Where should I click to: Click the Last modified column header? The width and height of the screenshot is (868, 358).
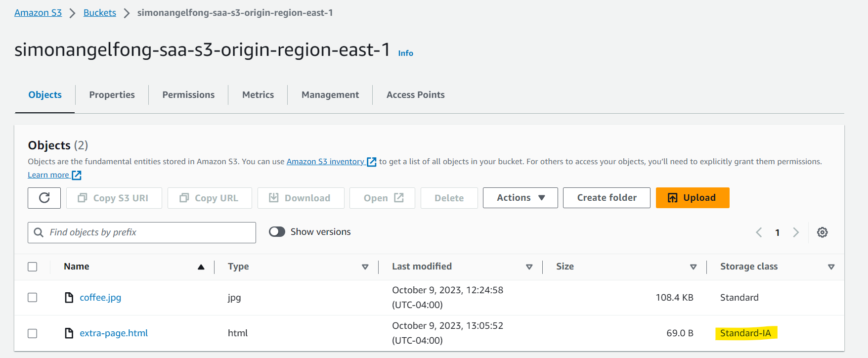(422, 267)
